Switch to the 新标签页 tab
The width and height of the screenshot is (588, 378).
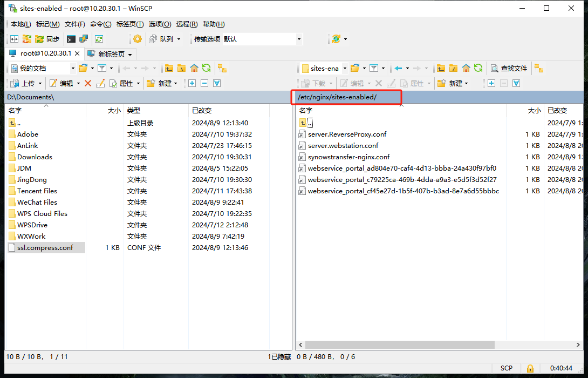pos(111,54)
